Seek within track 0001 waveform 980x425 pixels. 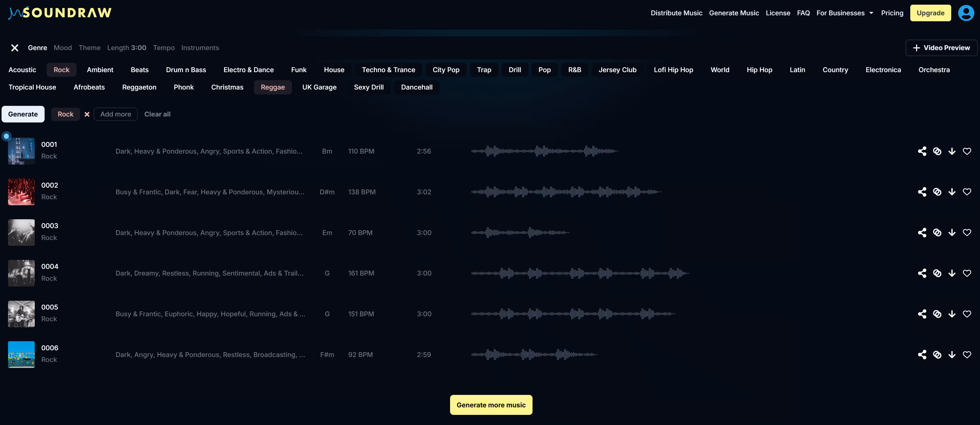[x=545, y=151]
